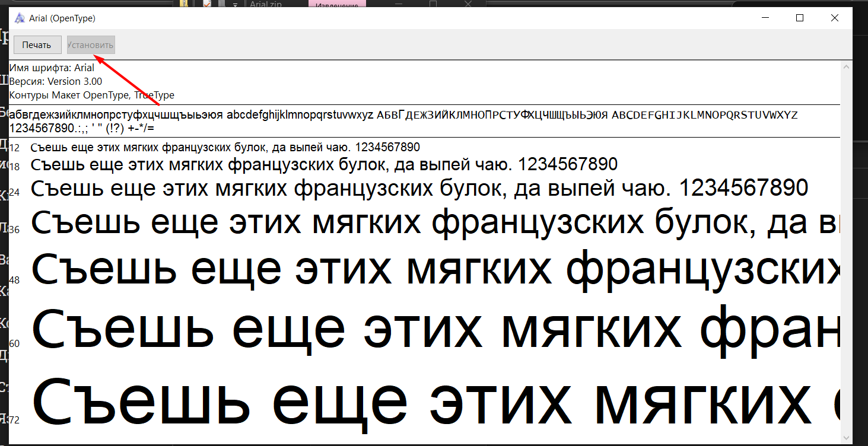Click the digits and punctuation line '1234567890.:,;'
Image resolution: width=868 pixels, height=446 pixels.
pos(82,128)
